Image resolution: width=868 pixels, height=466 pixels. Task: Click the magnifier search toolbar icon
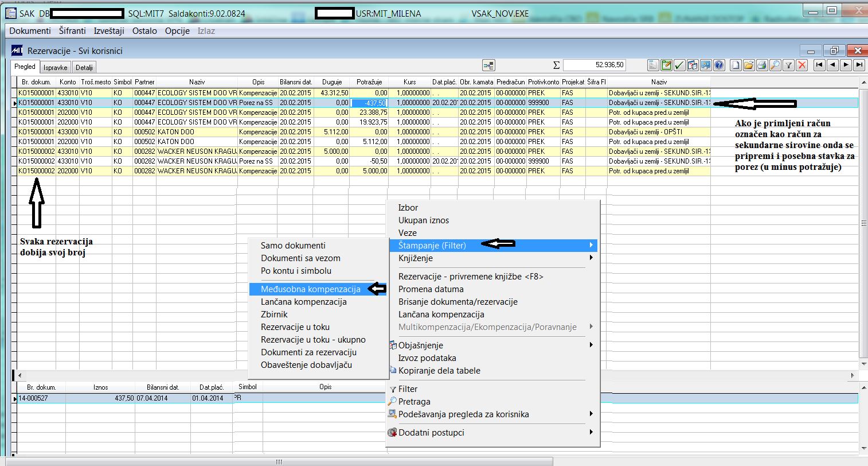(x=775, y=65)
